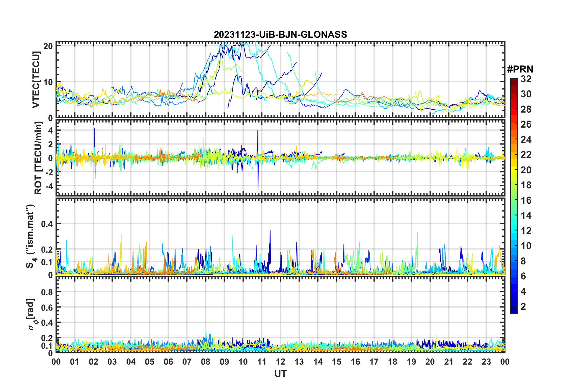This screenshot has height=392, width=561.
Task: Click colorbar tick label 8
Action: tap(523, 261)
